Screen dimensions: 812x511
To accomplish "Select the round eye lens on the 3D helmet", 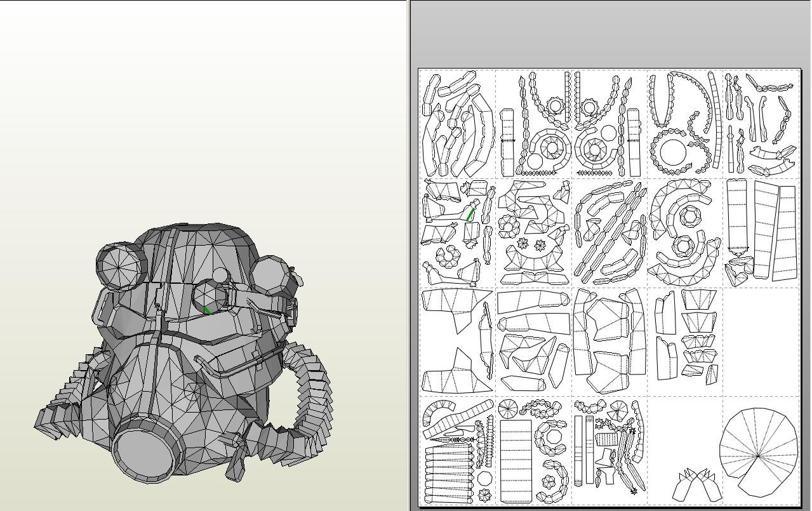I will pos(208,296).
